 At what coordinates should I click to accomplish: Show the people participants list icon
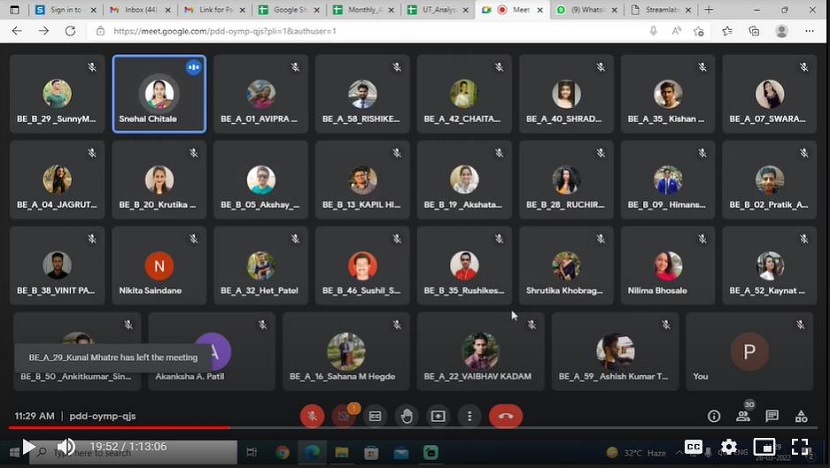coord(743,416)
